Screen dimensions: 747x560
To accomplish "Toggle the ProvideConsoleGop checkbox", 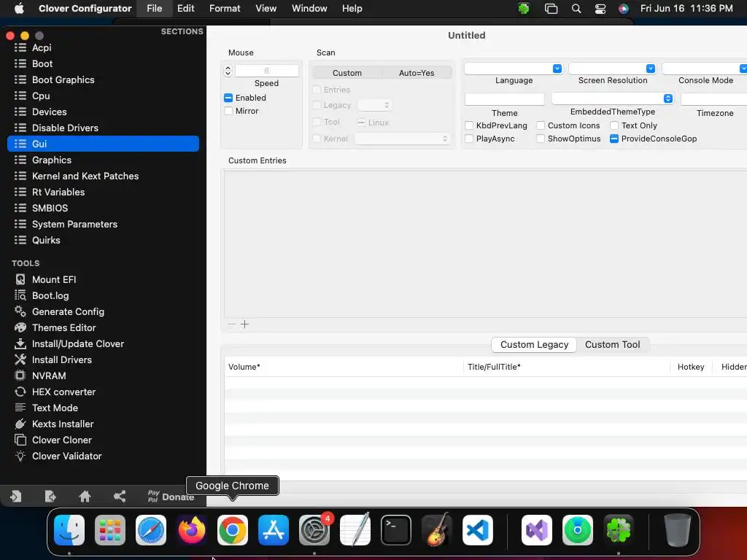I will point(614,139).
